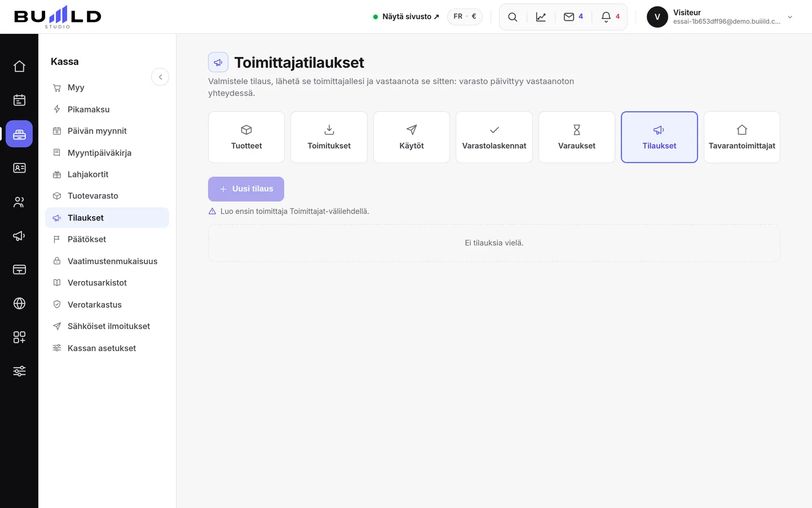The image size is (812, 508).
Task: Switch to the Tuotteet tab
Action: pos(246,137)
